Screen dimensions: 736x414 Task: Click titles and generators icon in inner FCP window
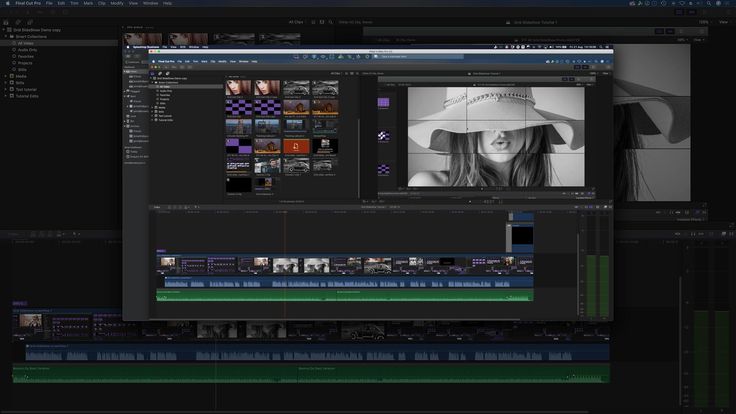pyautogui.click(x=168, y=74)
